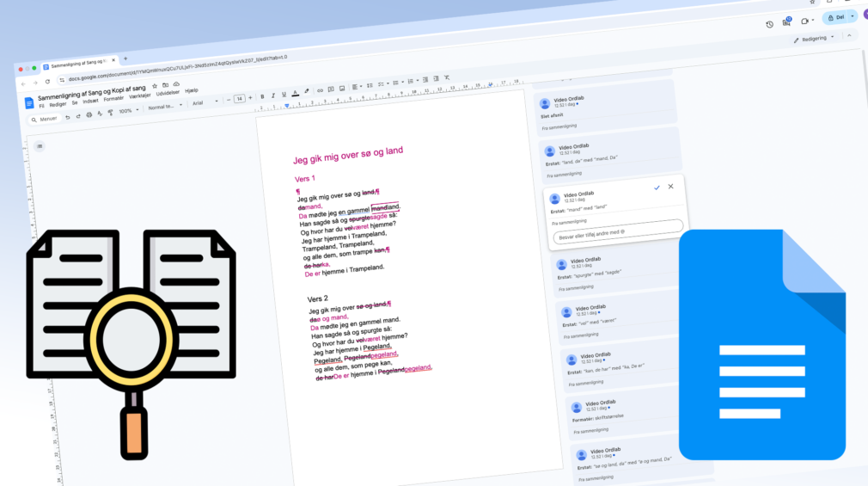This screenshot has height=486, width=868.
Task: Open the Fil menu
Action: point(41,106)
